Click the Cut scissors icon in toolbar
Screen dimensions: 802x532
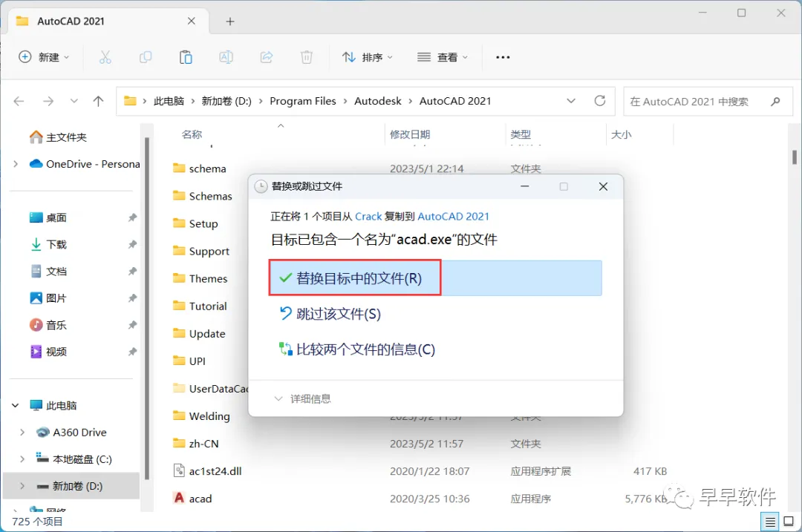click(105, 57)
